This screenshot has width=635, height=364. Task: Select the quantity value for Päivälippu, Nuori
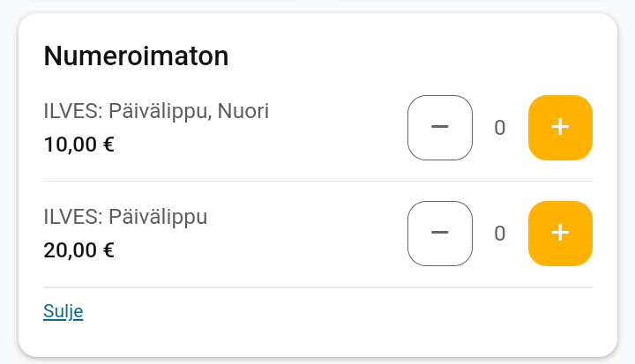coord(500,129)
